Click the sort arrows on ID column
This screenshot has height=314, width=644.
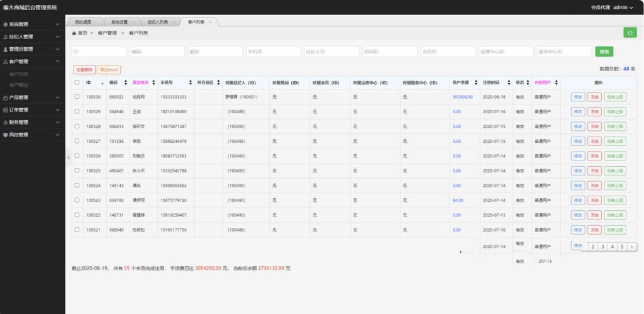click(103, 83)
